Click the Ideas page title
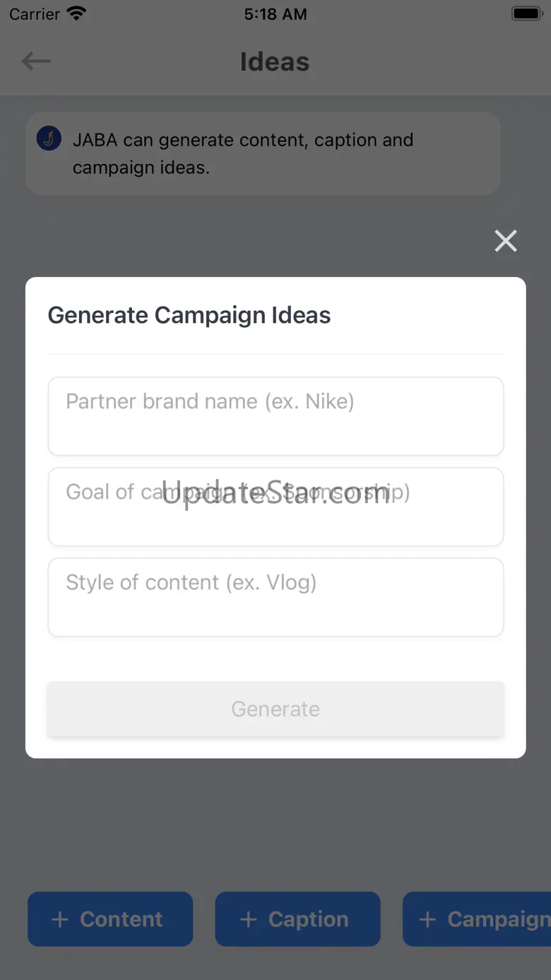 point(275,61)
